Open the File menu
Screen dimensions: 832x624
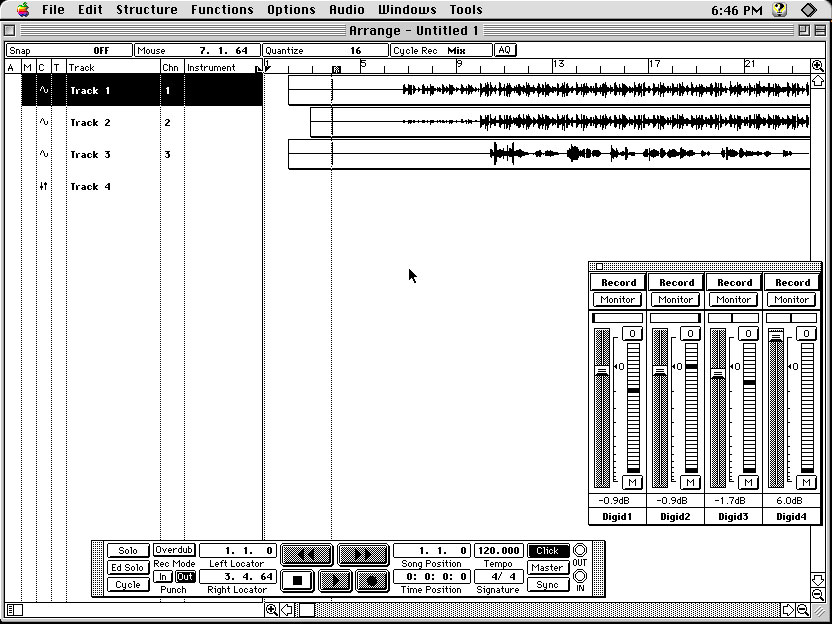pos(53,10)
